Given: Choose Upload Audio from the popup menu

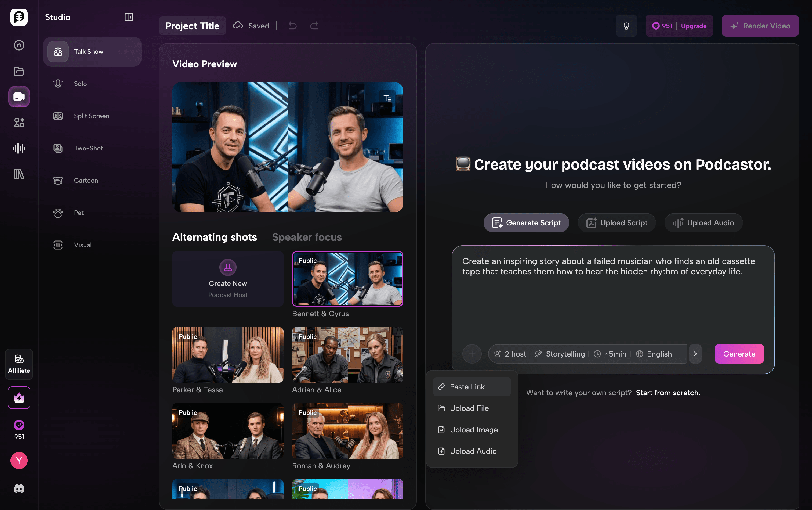Looking at the screenshot, I should point(472,451).
